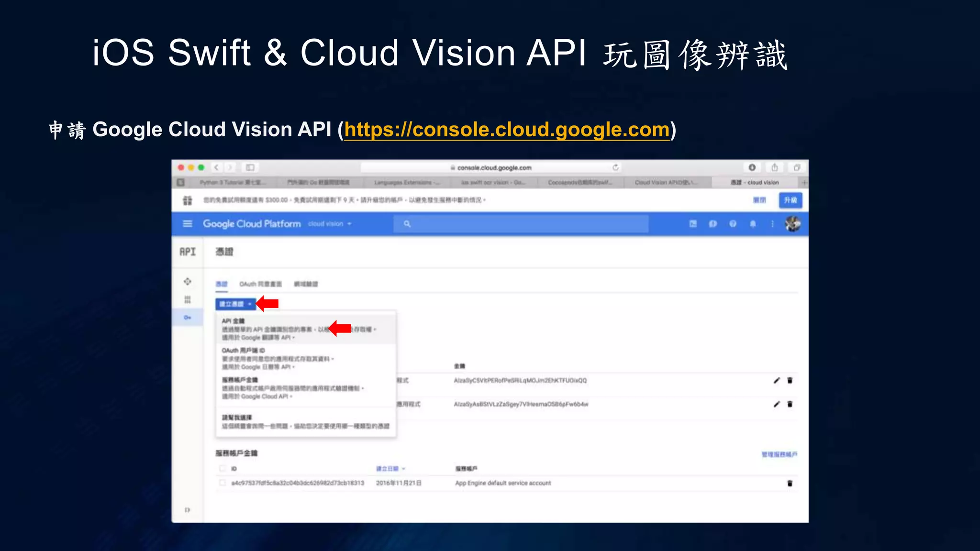Click the search magnifier icon
The height and width of the screenshot is (551, 980).
[407, 224]
